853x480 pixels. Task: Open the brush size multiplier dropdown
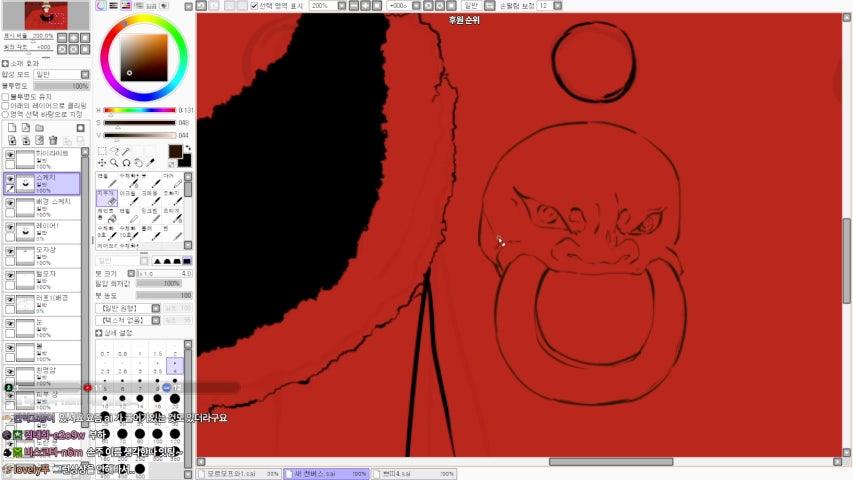point(131,274)
